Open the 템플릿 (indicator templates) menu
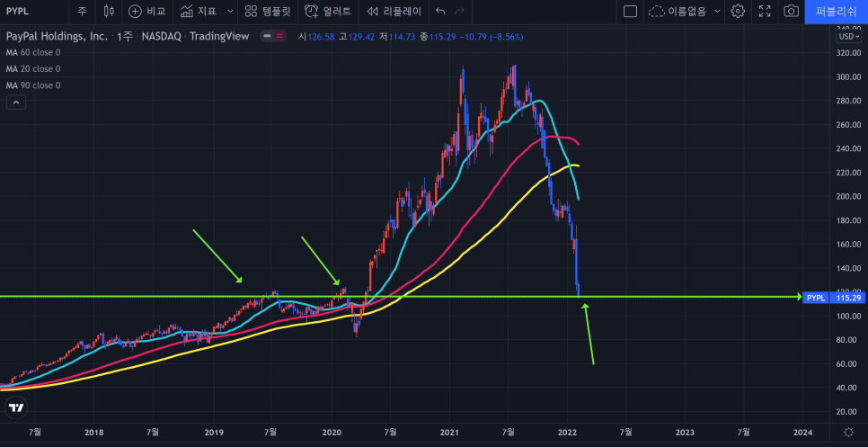The image size is (868, 447). point(268,11)
